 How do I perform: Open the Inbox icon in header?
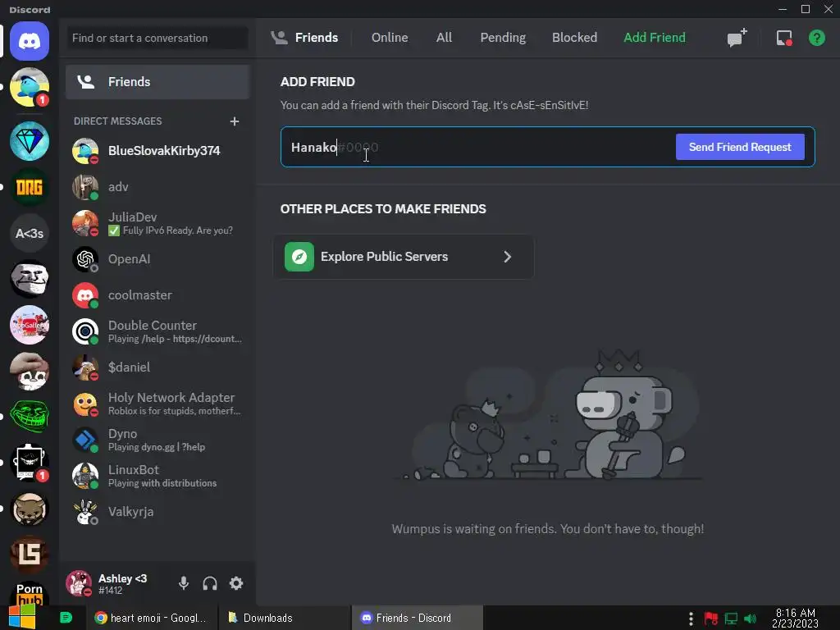(x=784, y=38)
